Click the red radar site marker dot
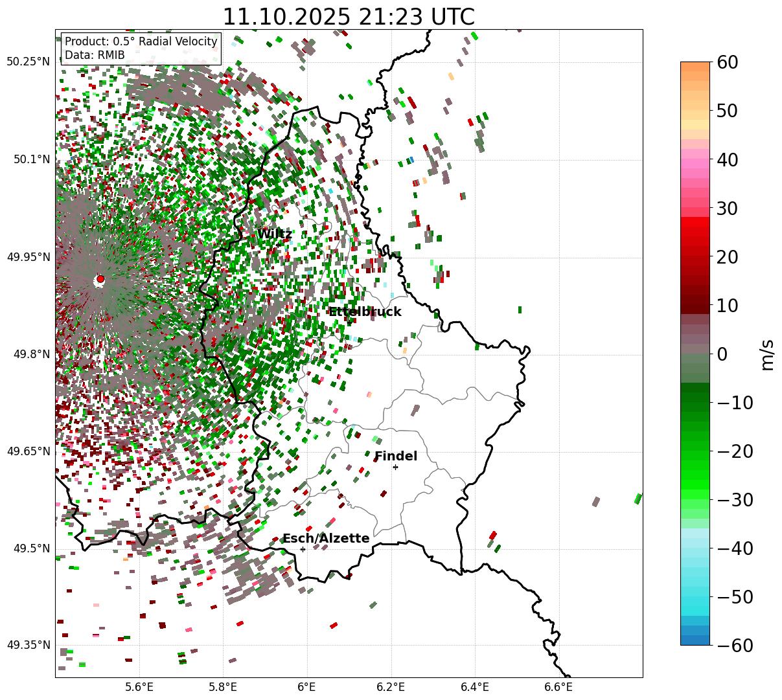This screenshot has height=700, width=782. [100, 279]
